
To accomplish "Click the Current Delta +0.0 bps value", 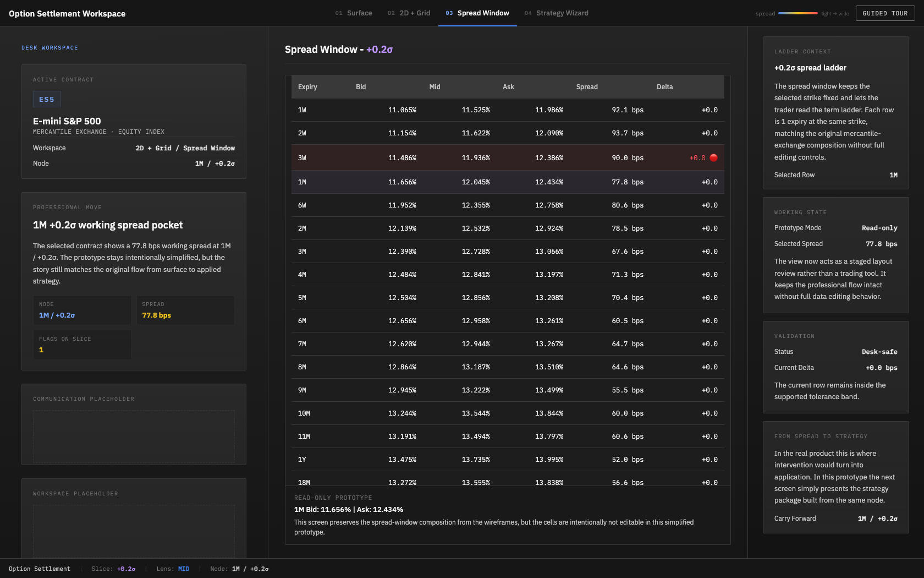I will pos(881,368).
